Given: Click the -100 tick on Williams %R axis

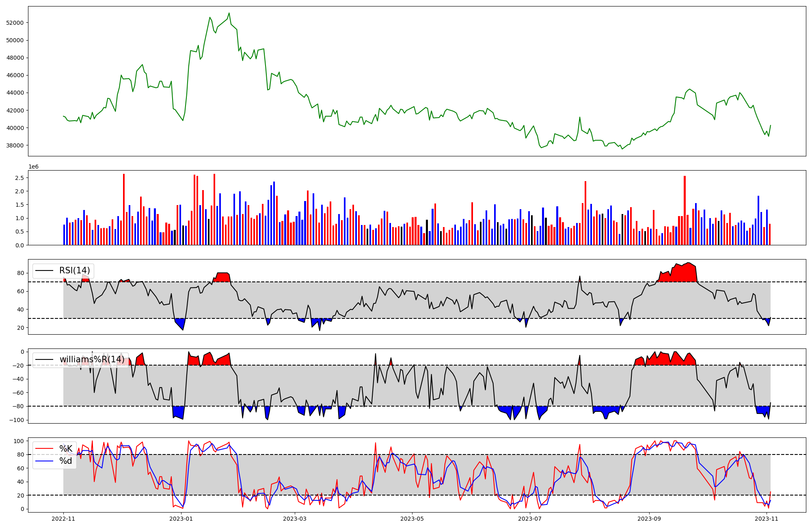Looking at the screenshot, I should click(17, 420).
